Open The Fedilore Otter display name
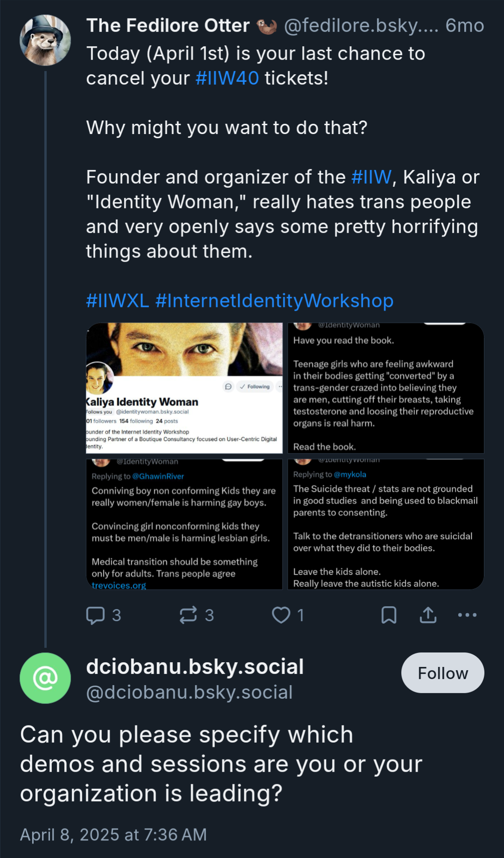Image resolution: width=504 pixels, height=858 pixels. [168, 26]
